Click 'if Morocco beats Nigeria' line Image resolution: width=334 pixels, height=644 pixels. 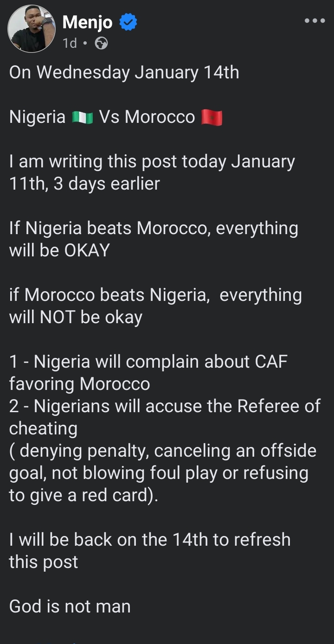[x=155, y=295]
